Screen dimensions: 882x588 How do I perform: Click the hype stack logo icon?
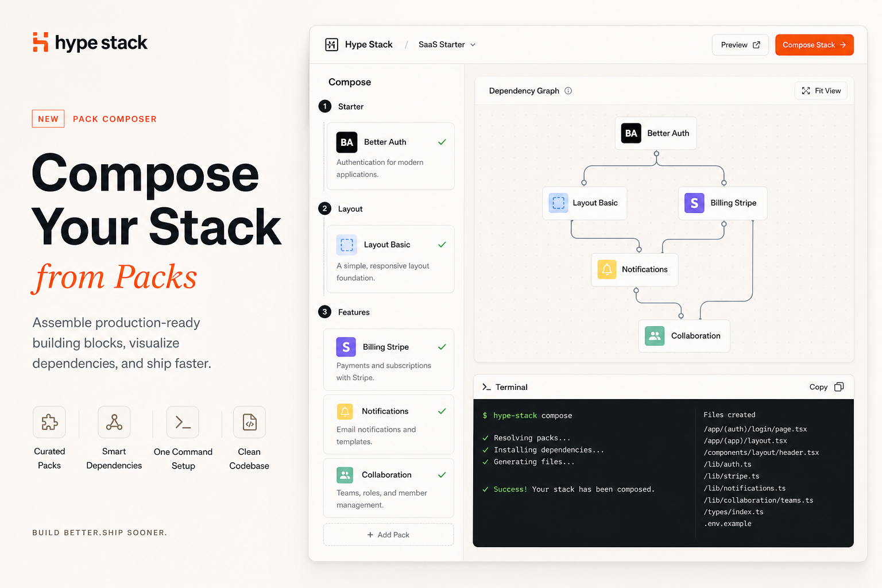[40, 42]
